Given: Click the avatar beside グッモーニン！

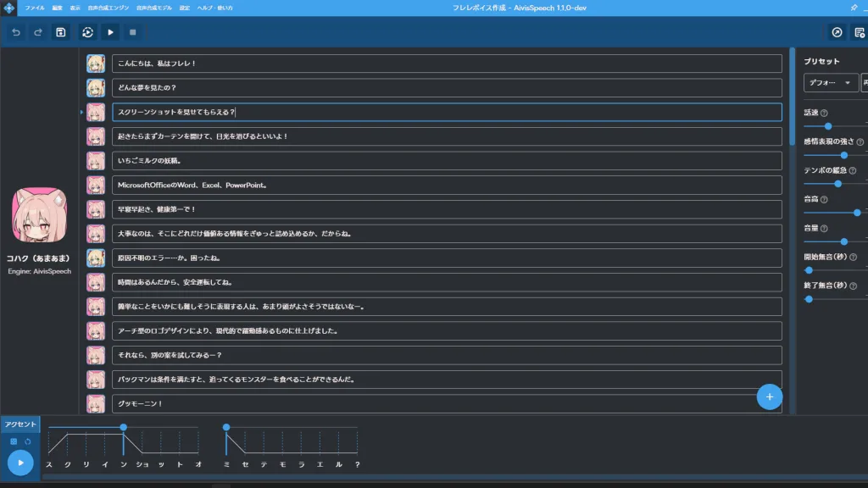Looking at the screenshot, I should pos(96,404).
